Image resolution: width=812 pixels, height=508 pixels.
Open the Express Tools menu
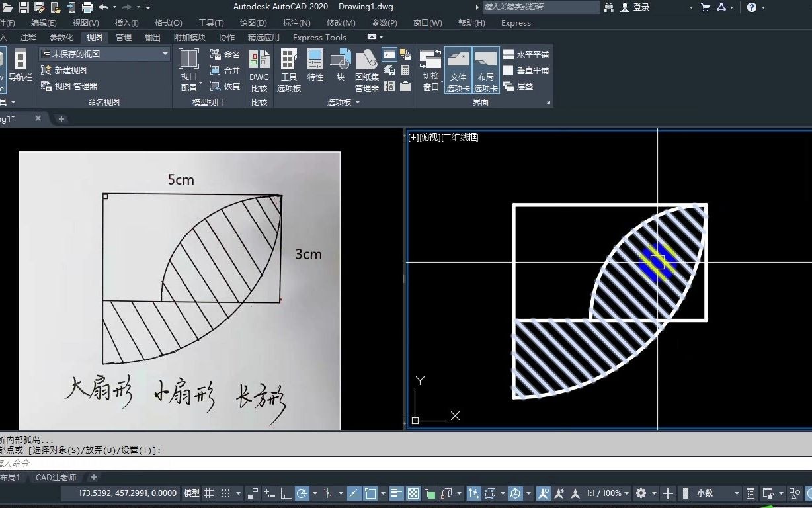click(x=319, y=37)
